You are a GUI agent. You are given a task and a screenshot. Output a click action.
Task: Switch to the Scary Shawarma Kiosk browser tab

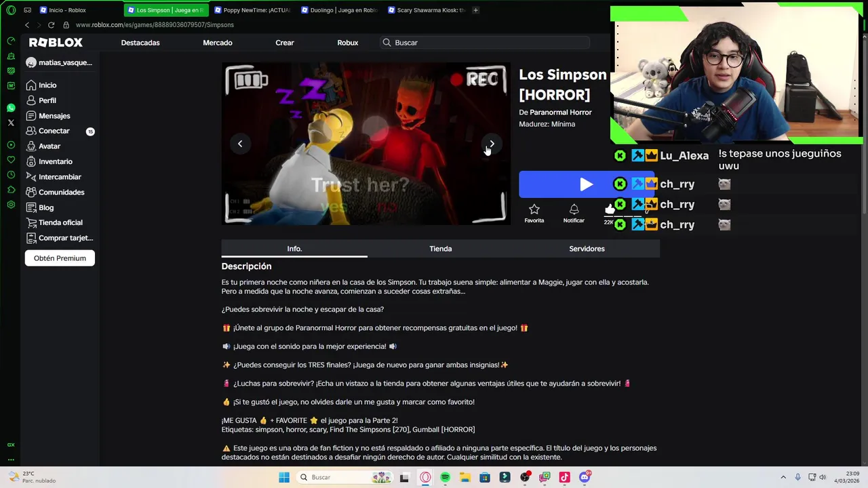(x=426, y=10)
